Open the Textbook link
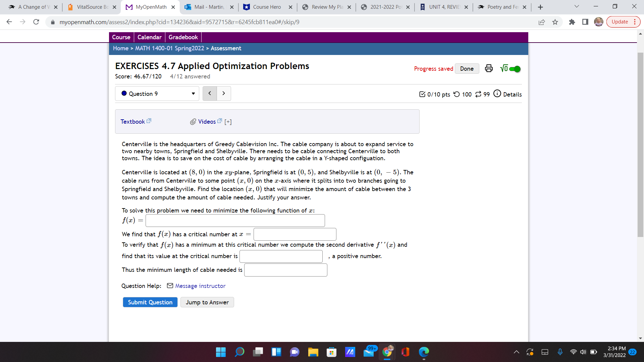 click(133, 122)
